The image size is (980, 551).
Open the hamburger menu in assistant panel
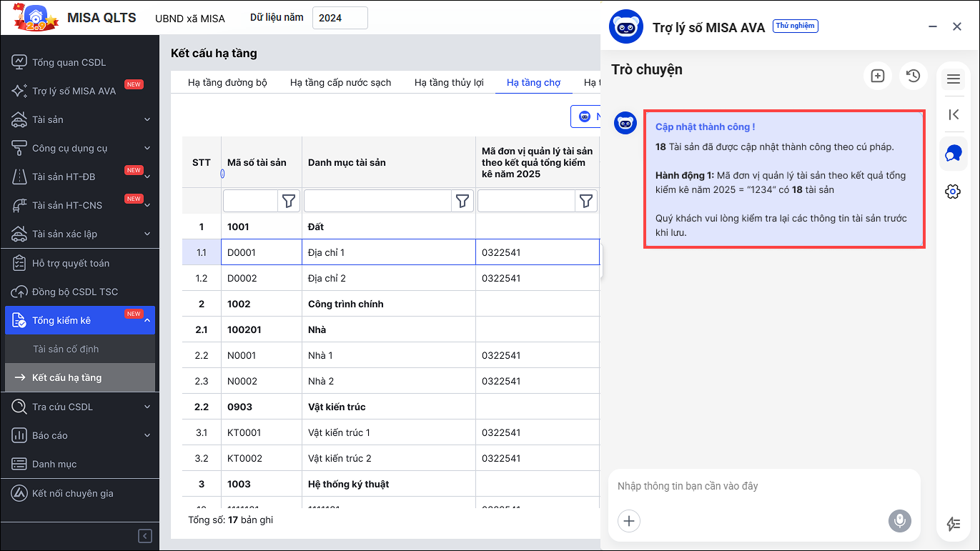tap(953, 79)
